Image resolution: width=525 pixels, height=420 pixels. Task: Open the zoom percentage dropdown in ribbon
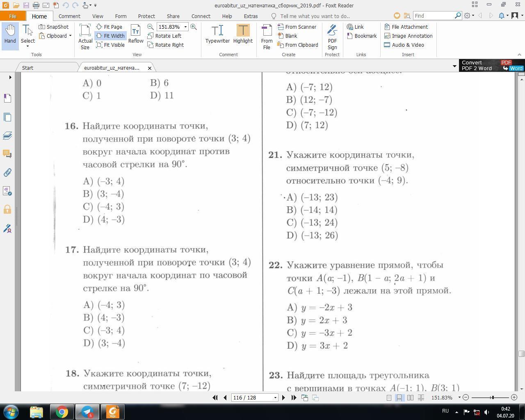185,27
